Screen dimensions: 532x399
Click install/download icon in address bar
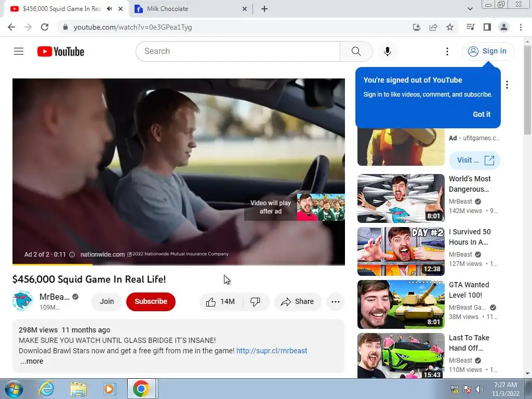[416, 27]
